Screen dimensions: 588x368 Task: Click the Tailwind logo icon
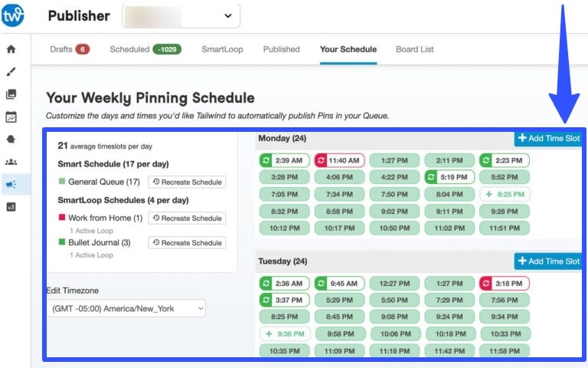(12, 15)
